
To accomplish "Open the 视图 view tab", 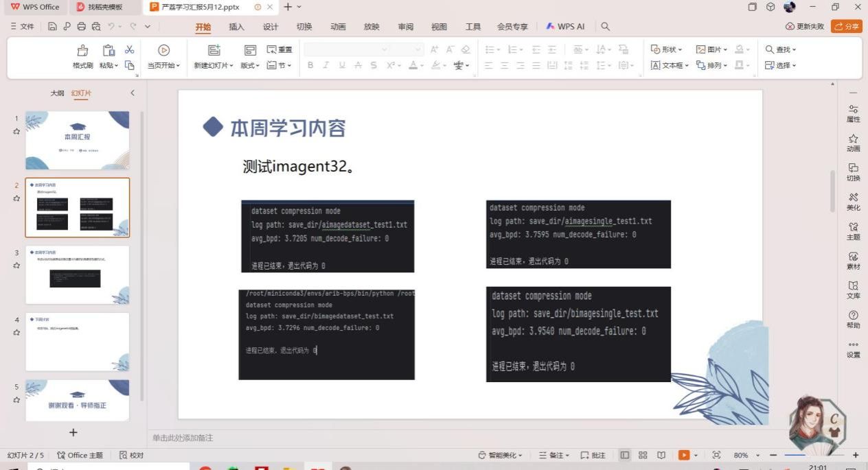I will (439, 27).
